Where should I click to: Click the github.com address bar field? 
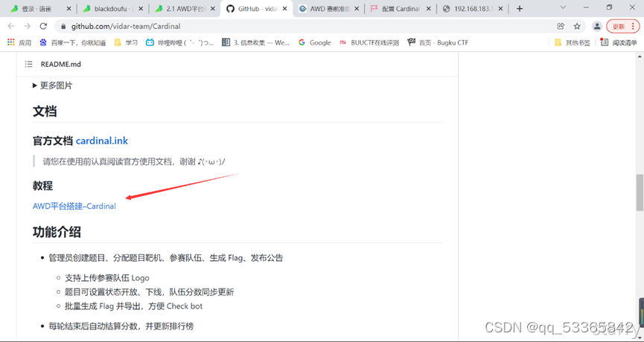coord(304,26)
